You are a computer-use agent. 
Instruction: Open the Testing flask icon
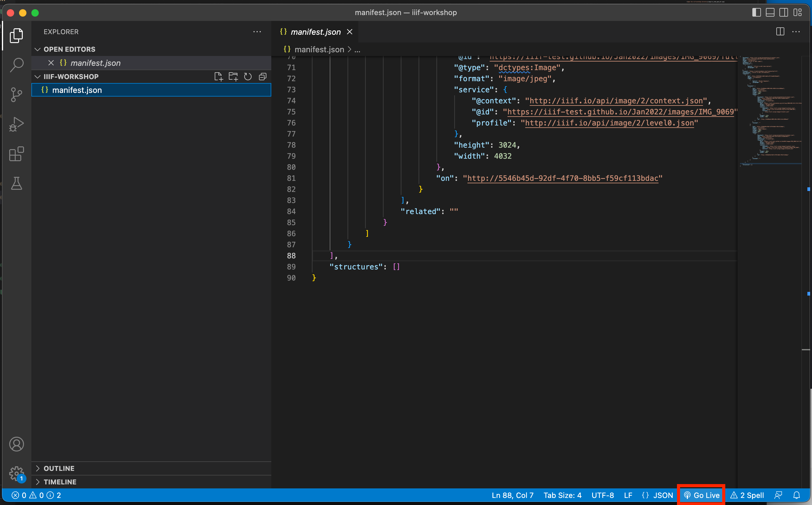coord(16,183)
